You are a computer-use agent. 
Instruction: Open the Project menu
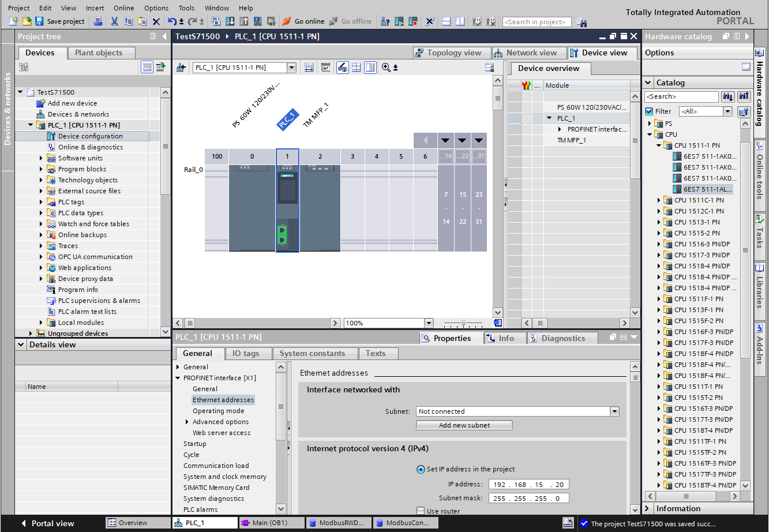(x=19, y=8)
